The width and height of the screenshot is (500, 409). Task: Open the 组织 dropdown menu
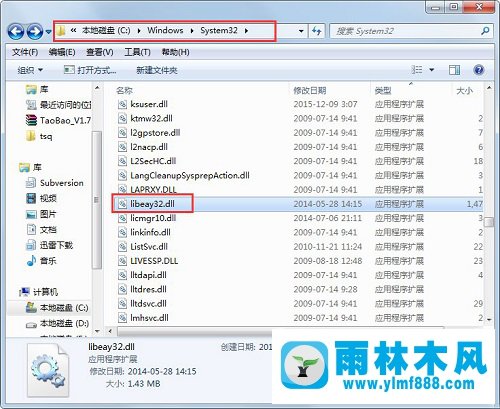(x=30, y=70)
